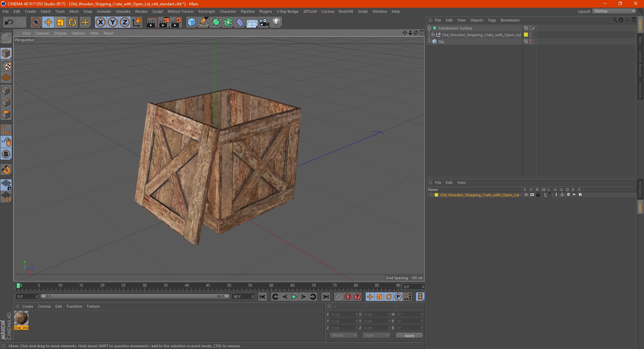Switch to Texture mode in left sidebar

click(6, 66)
